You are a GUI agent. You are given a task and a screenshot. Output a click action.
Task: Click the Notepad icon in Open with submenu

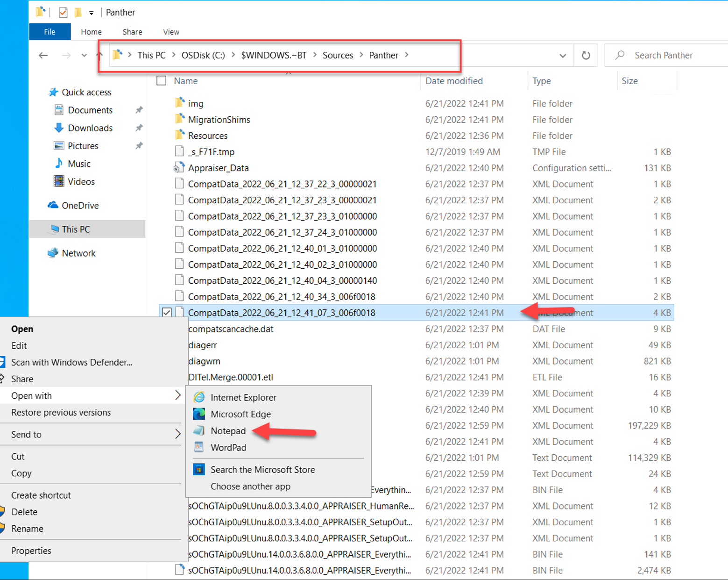tap(199, 431)
